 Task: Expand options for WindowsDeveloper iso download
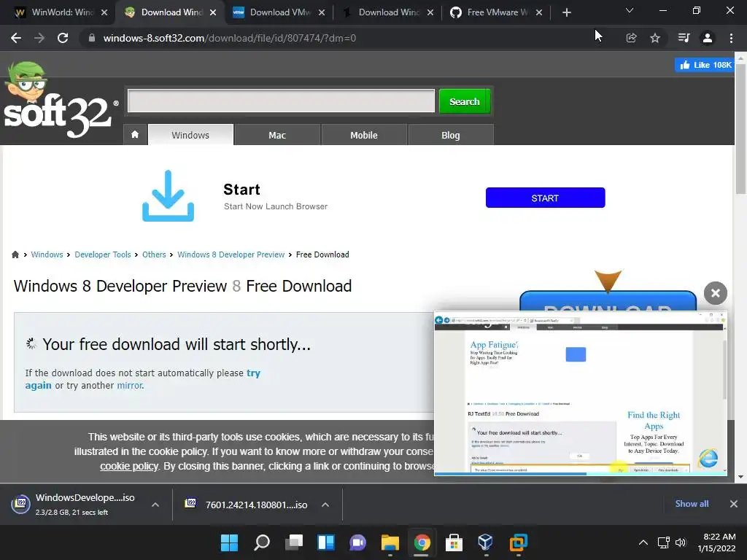155,505
